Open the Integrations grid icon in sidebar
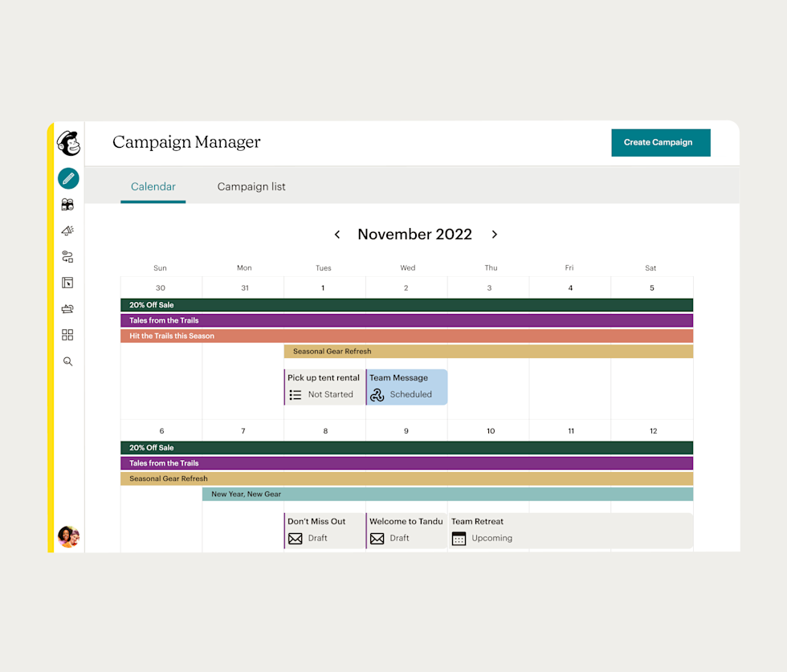The width and height of the screenshot is (787, 672). point(67,335)
